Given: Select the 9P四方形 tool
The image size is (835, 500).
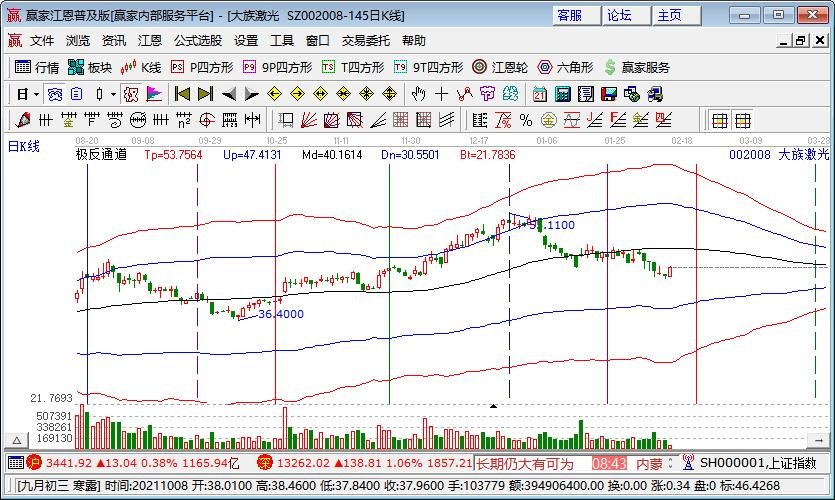Looking at the screenshot, I should (x=277, y=67).
